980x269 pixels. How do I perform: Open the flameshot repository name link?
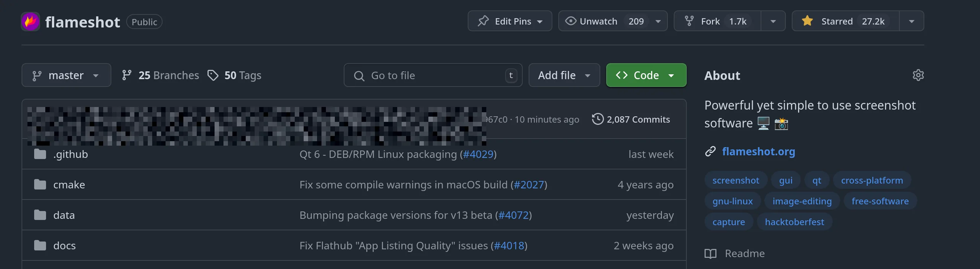point(82,22)
